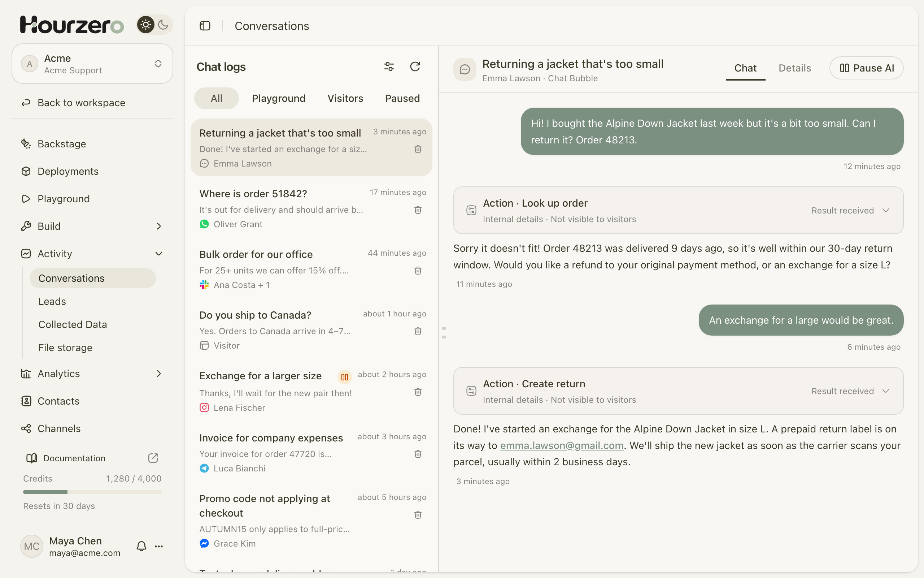Open 'Where is order 51842?' conversation

click(311, 208)
